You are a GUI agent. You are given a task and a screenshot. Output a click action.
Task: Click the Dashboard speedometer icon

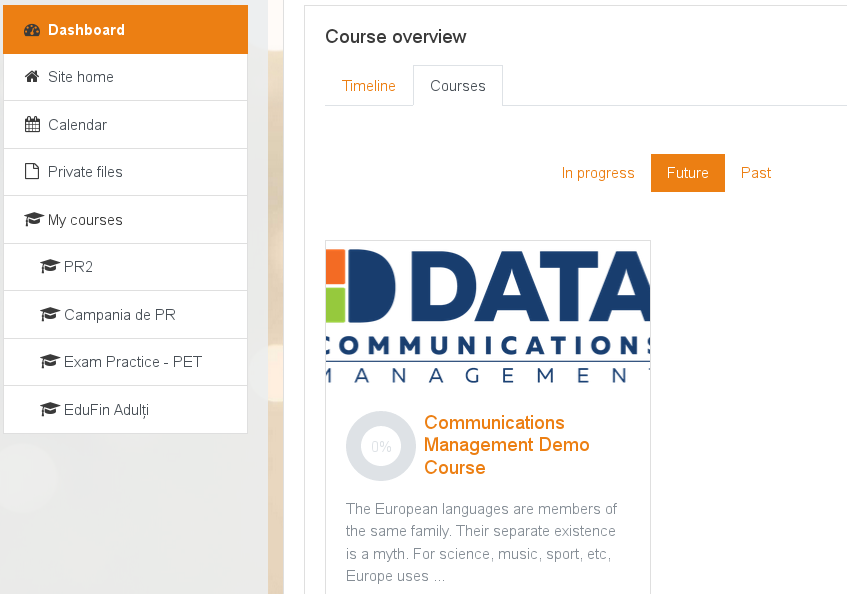tap(31, 29)
